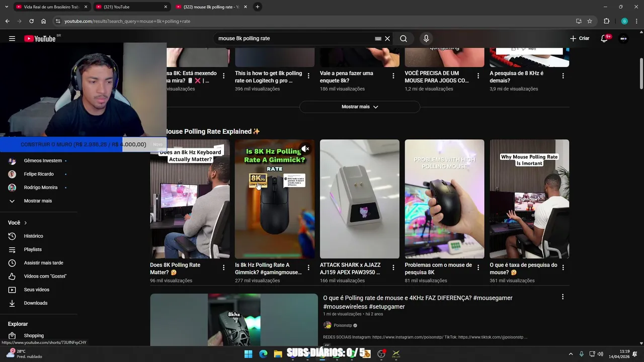644x362 pixels.
Task: Open the 'O que é Polling rate de mouse e 4KHz' title
Action: pyautogui.click(x=418, y=302)
